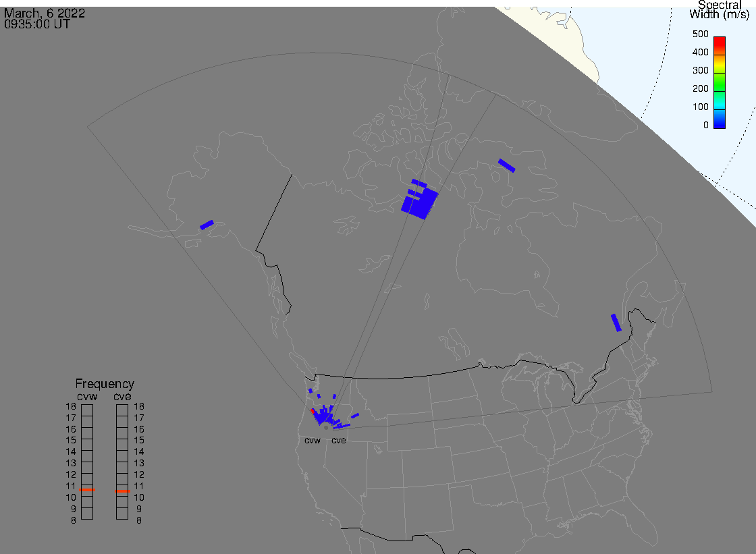Click the cvw frequency column header
The height and width of the screenshot is (554, 756).
(87, 396)
